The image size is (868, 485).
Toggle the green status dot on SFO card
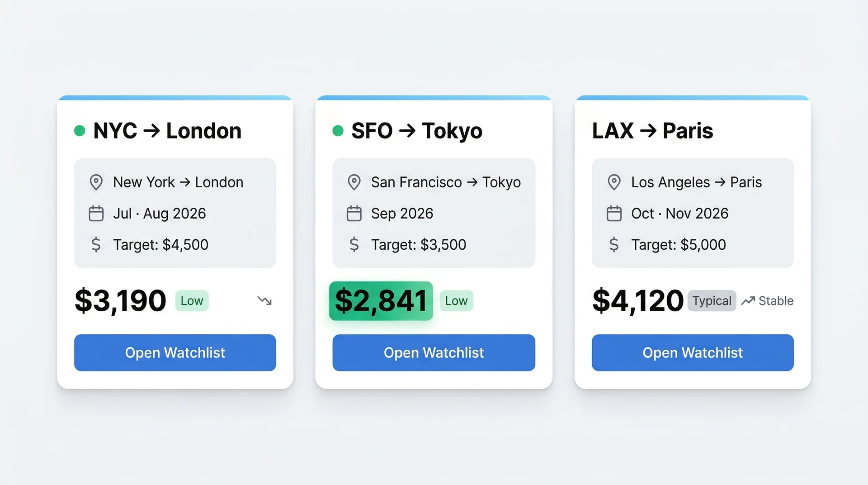(339, 130)
